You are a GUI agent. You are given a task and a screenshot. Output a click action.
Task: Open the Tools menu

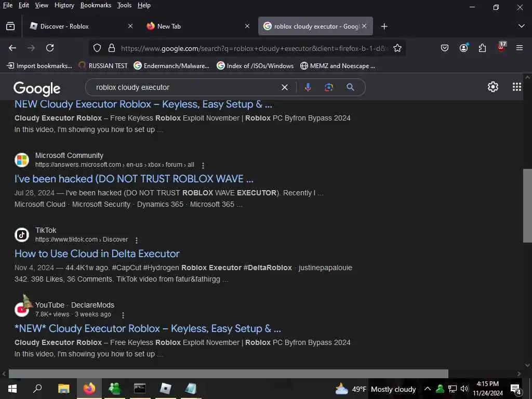[124, 5]
